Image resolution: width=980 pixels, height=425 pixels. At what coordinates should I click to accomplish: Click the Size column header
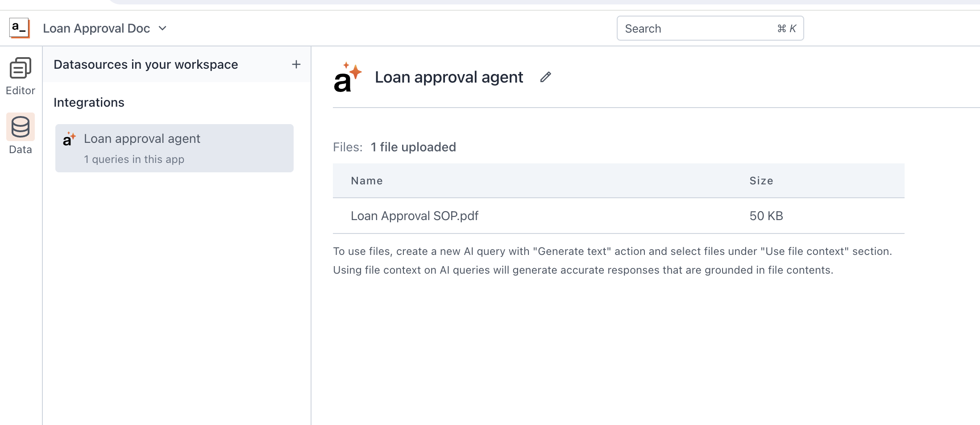click(x=761, y=181)
